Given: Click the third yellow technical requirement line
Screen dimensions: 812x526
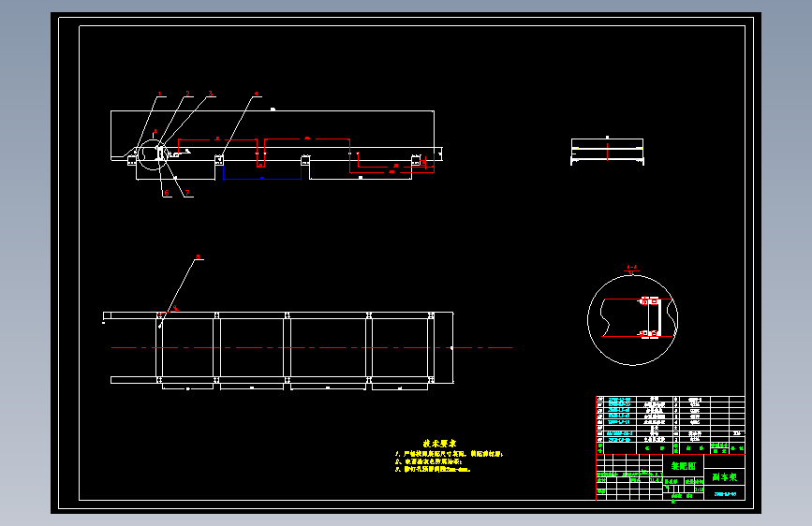Looking at the screenshot, I should pyautogui.click(x=433, y=470).
